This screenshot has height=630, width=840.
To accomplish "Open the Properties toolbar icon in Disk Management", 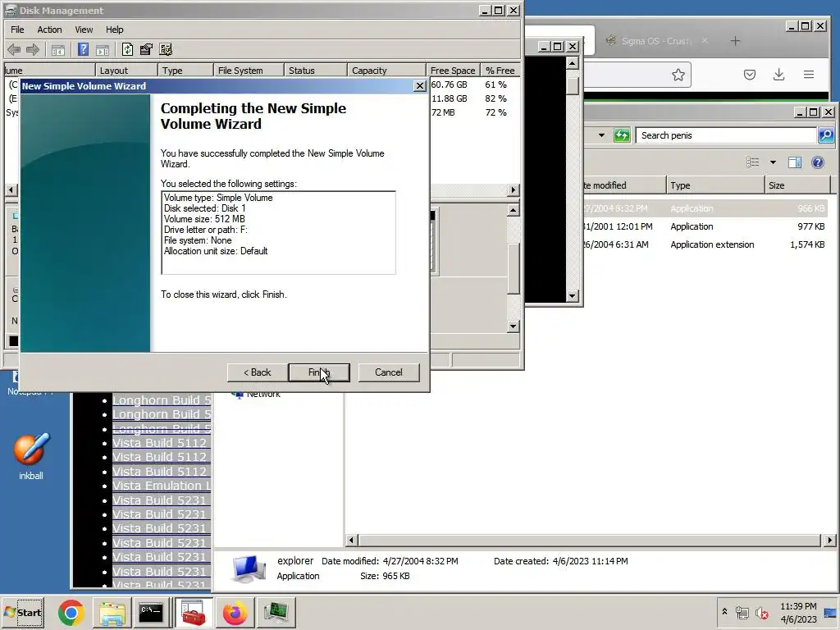I will point(146,50).
